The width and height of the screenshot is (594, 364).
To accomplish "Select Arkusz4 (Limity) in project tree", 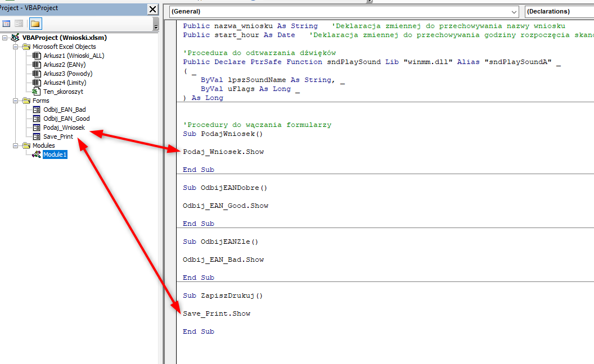I will pos(65,83).
